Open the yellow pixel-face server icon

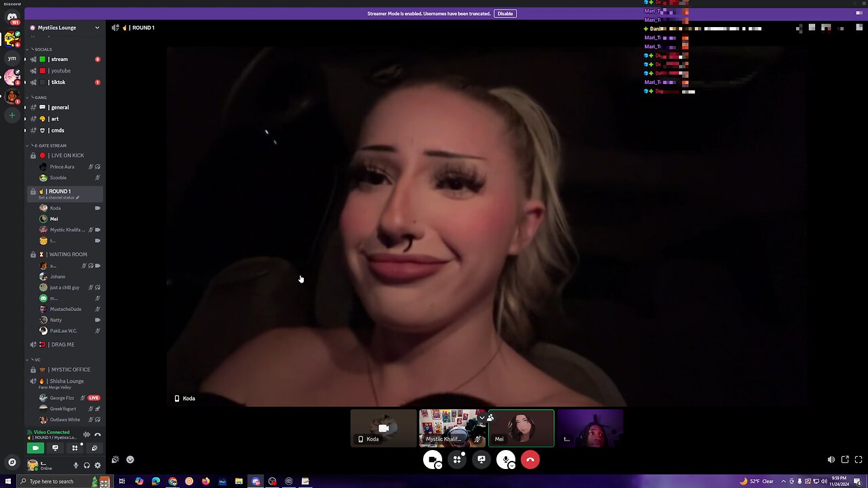click(12, 39)
